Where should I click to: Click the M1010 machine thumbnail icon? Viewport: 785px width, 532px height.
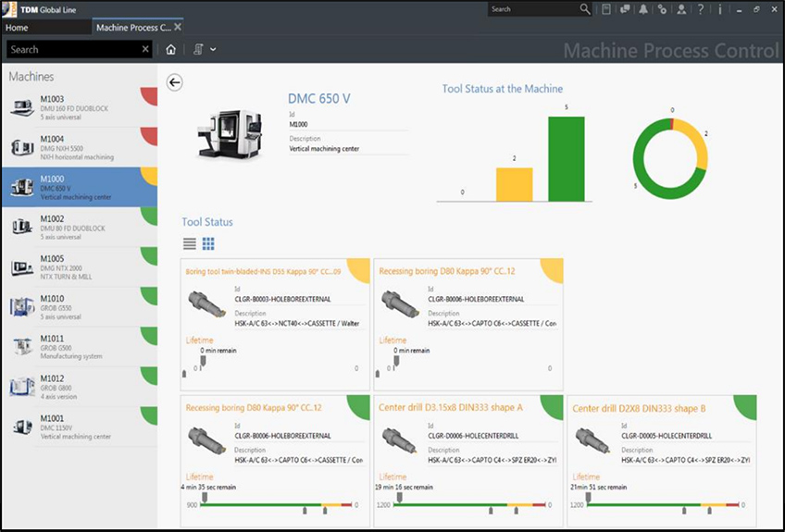[x=22, y=307]
